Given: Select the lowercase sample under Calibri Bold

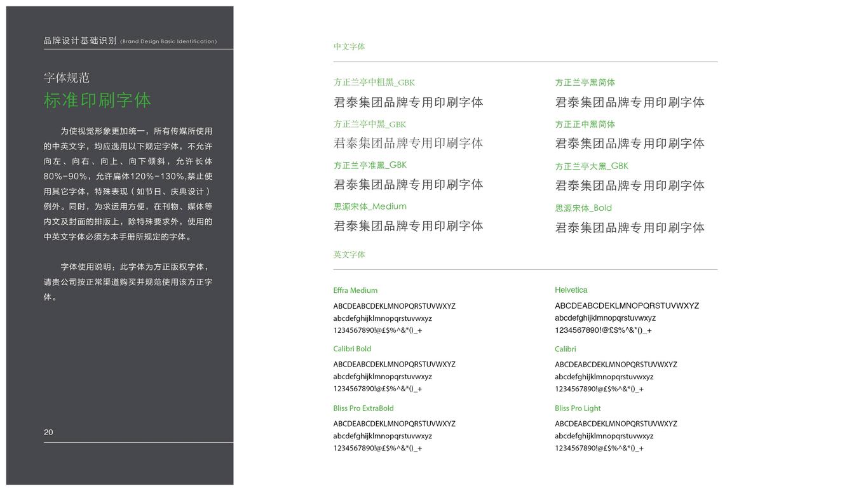Looking at the screenshot, I should click(x=383, y=377).
